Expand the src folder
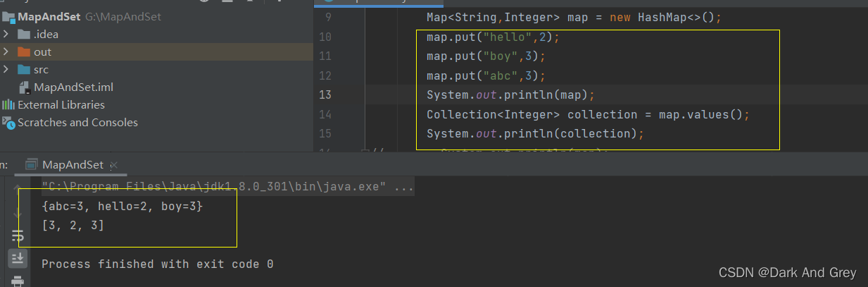Screen dimensions: 868x287 pos(6,70)
